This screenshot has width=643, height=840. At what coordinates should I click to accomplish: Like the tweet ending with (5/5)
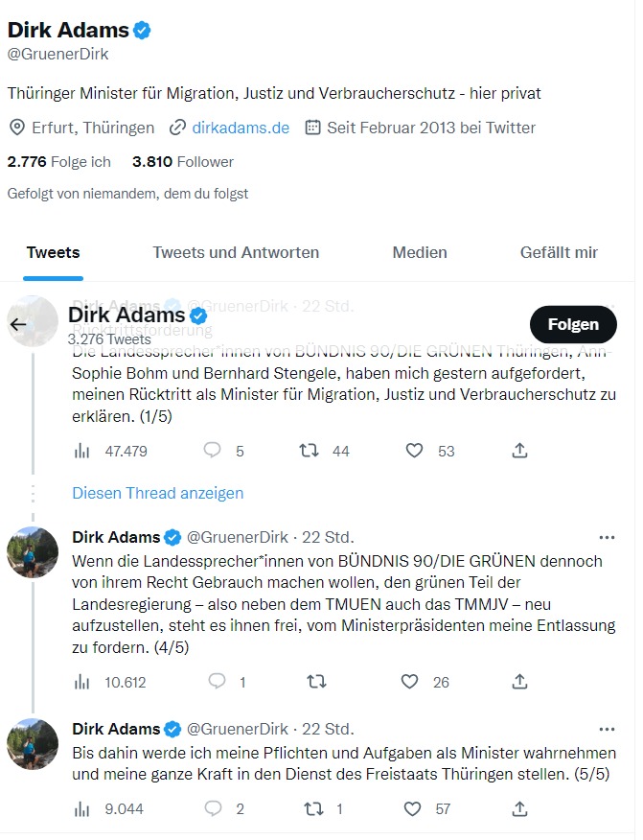pos(412,808)
